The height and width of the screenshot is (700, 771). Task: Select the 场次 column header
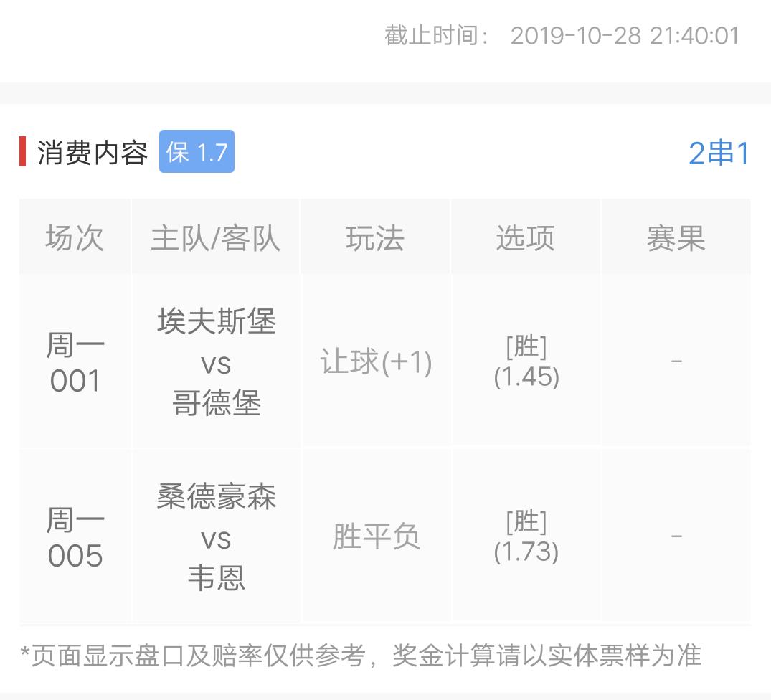point(75,237)
